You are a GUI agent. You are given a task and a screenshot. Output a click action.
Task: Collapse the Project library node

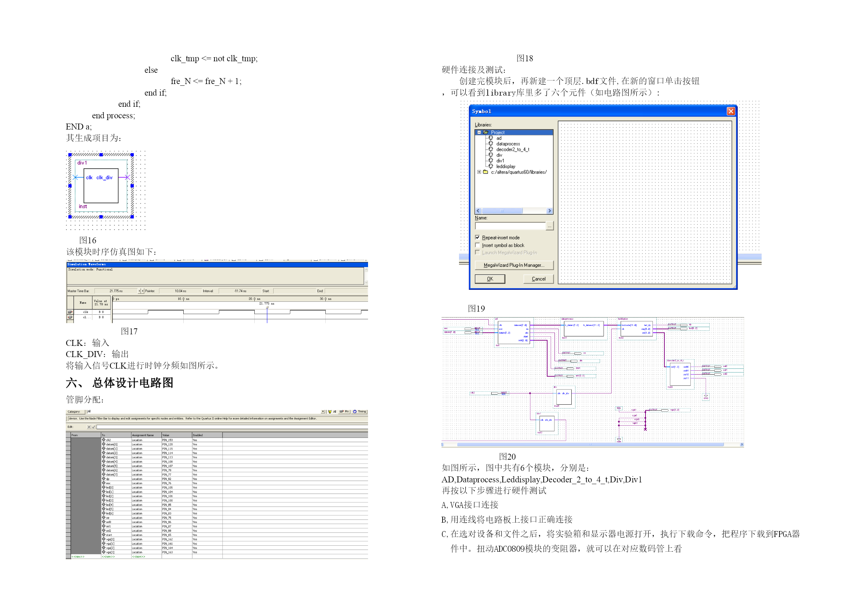click(x=479, y=132)
